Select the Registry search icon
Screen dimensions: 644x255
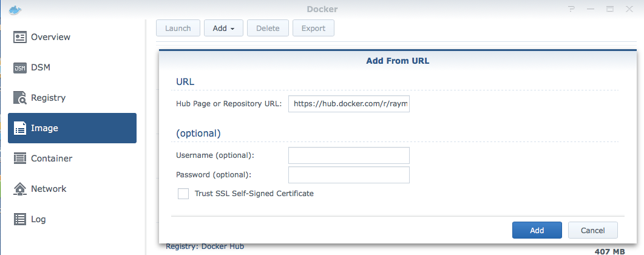(19, 98)
